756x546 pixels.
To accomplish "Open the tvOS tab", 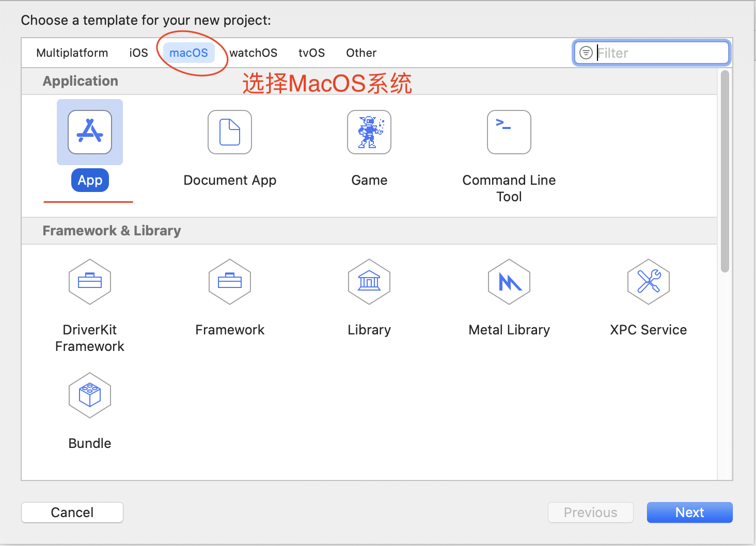I will click(x=312, y=53).
